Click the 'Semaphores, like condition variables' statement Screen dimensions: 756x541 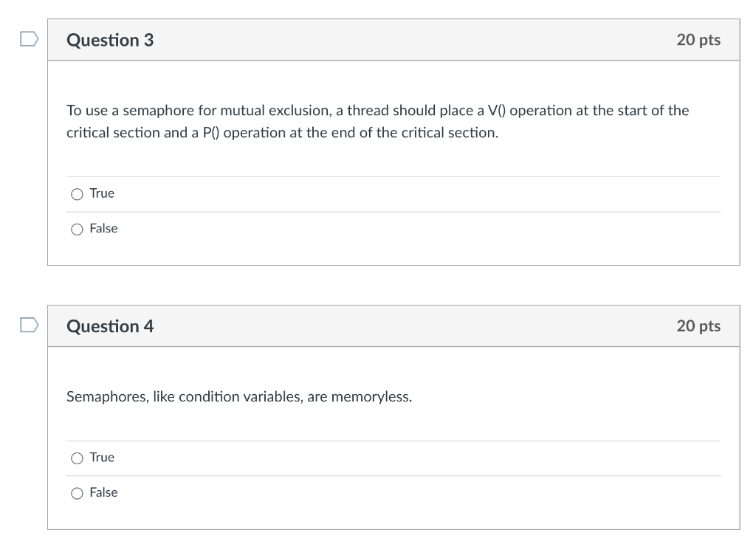[239, 397]
